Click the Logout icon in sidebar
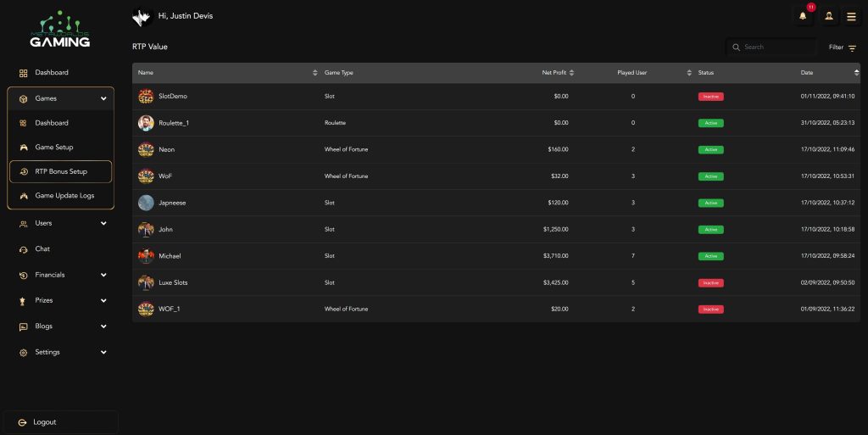 tap(23, 422)
